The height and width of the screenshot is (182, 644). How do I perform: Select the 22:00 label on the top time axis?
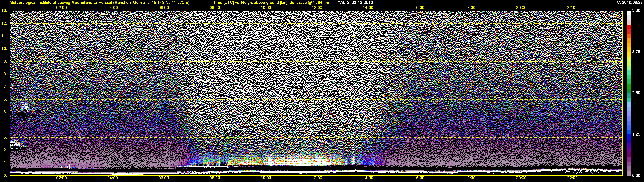click(x=572, y=8)
